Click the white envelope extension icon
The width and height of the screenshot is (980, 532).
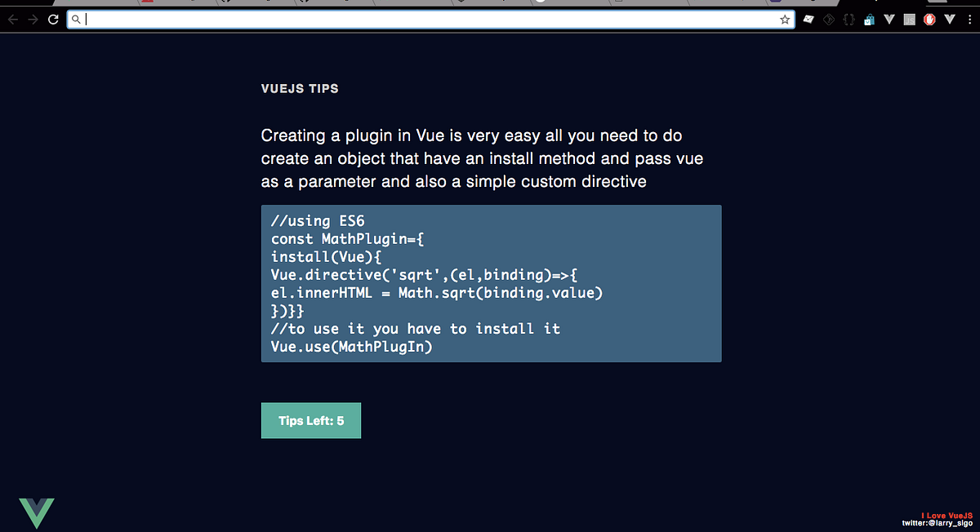(808, 19)
